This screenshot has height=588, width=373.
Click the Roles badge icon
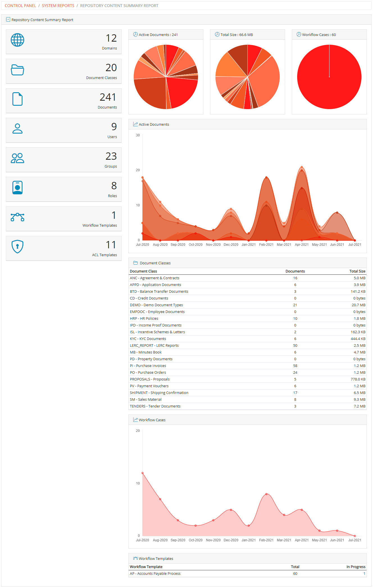point(17,188)
